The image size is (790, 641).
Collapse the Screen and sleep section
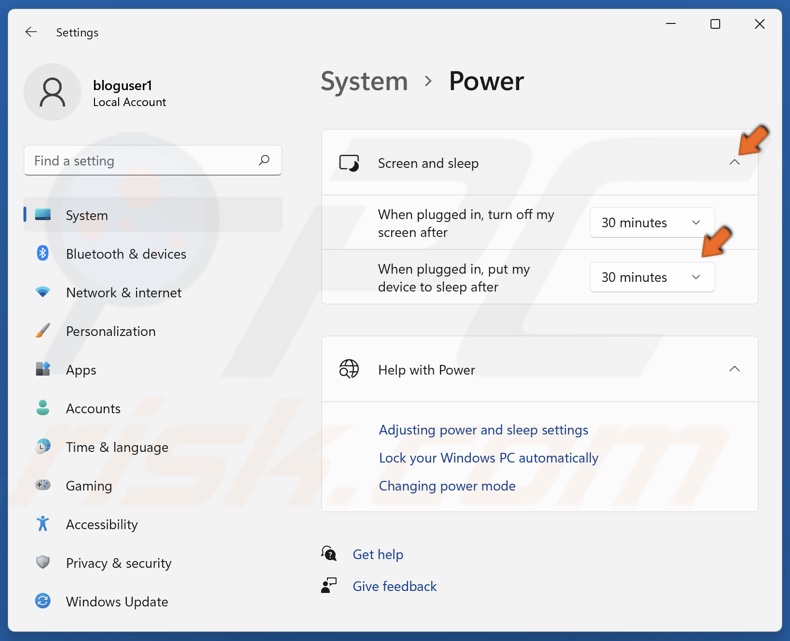(734, 163)
